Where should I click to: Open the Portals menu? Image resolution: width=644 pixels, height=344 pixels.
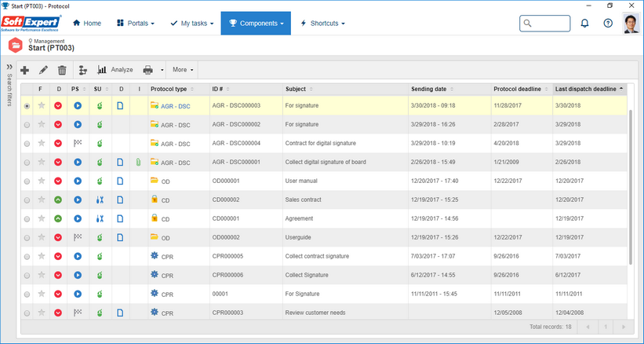(135, 24)
